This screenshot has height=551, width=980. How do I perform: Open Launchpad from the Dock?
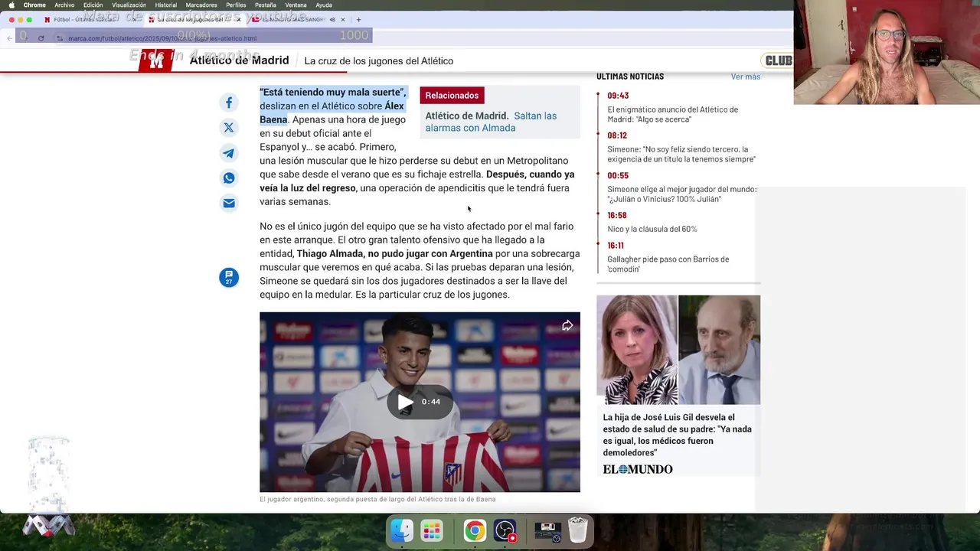click(432, 530)
